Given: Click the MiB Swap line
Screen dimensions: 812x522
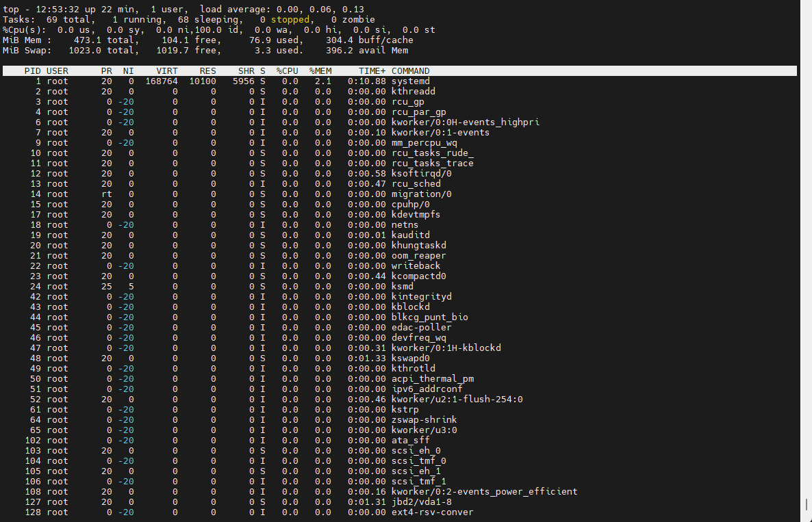Looking at the screenshot, I should tap(205, 50).
